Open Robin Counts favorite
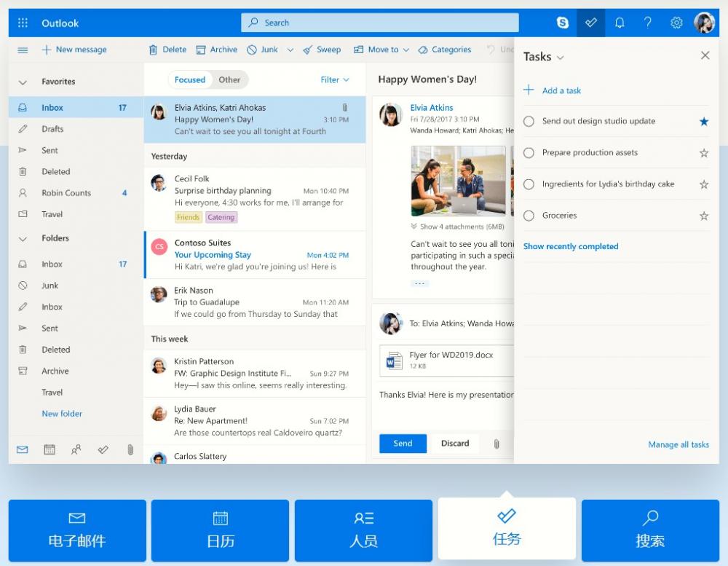This screenshot has width=728, height=566. pos(76,193)
